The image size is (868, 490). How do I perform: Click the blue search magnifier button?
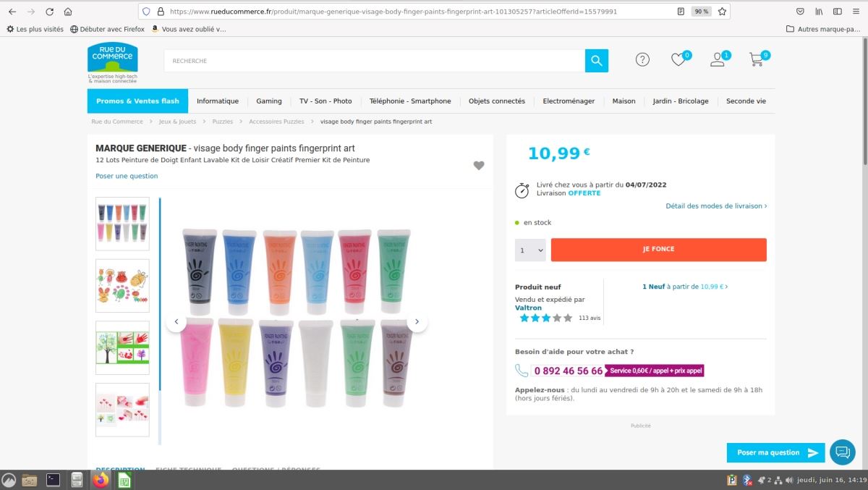click(x=597, y=61)
